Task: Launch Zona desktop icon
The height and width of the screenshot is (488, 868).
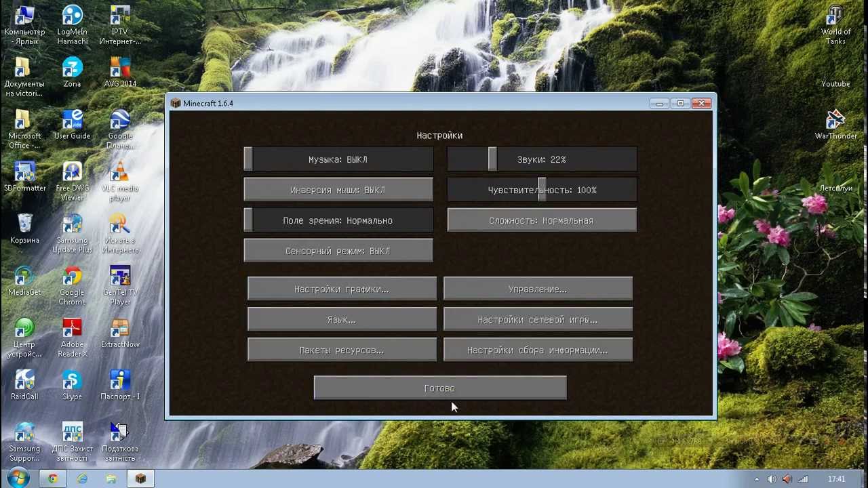Action: tap(72, 73)
